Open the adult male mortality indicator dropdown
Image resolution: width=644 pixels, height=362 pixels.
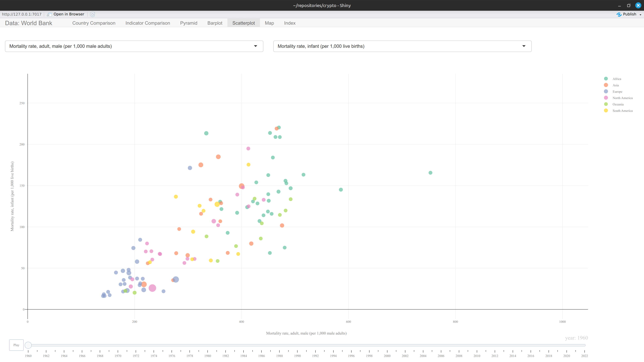click(134, 46)
